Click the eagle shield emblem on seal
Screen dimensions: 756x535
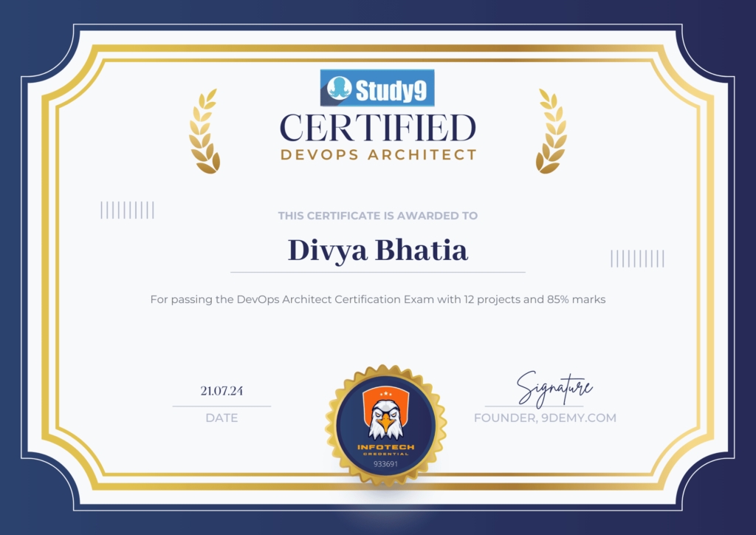[385, 412]
